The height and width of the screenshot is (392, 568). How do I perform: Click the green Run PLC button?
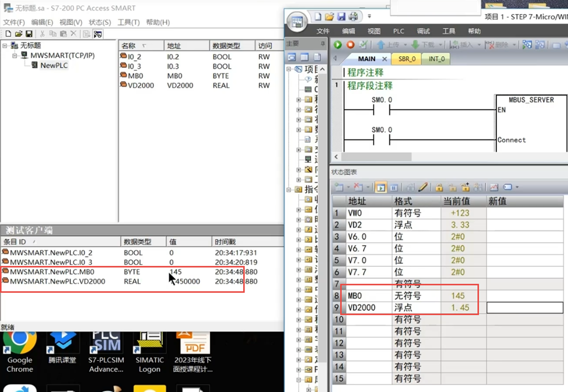pyautogui.click(x=338, y=44)
